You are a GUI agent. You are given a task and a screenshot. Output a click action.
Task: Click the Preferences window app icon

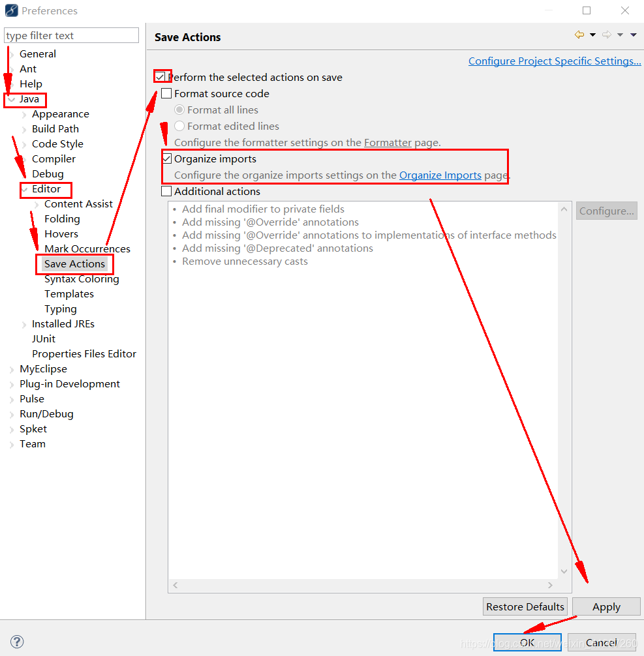coord(11,10)
